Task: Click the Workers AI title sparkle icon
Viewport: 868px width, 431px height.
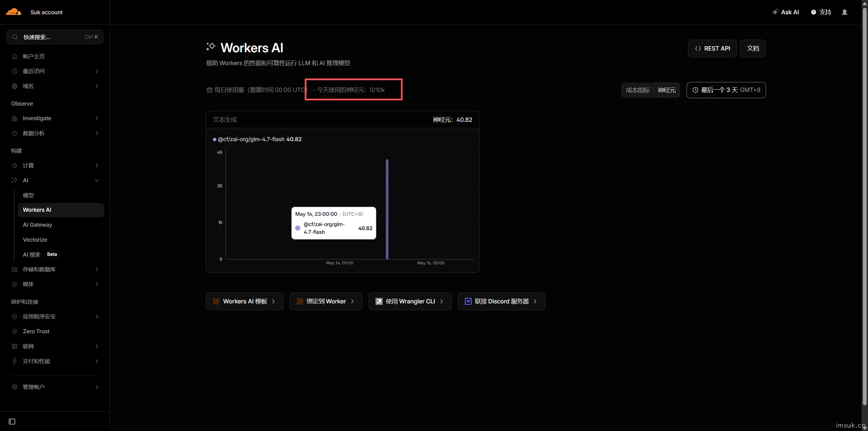Action: (x=211, y=46)
